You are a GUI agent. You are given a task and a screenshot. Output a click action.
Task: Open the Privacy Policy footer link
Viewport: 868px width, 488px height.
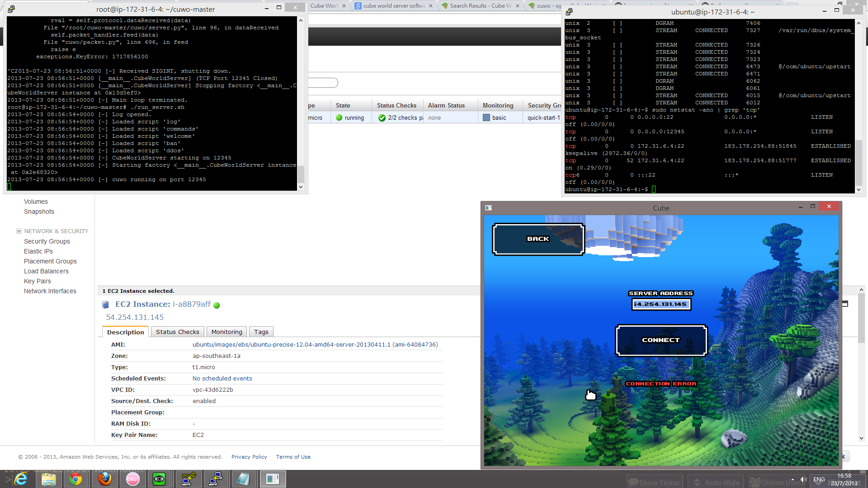coord(249,457)
